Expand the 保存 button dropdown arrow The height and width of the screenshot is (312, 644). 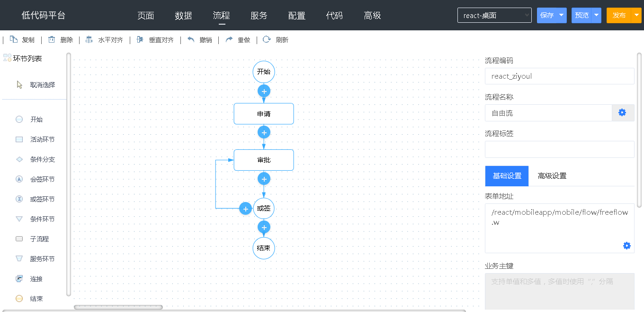point(562,15)
